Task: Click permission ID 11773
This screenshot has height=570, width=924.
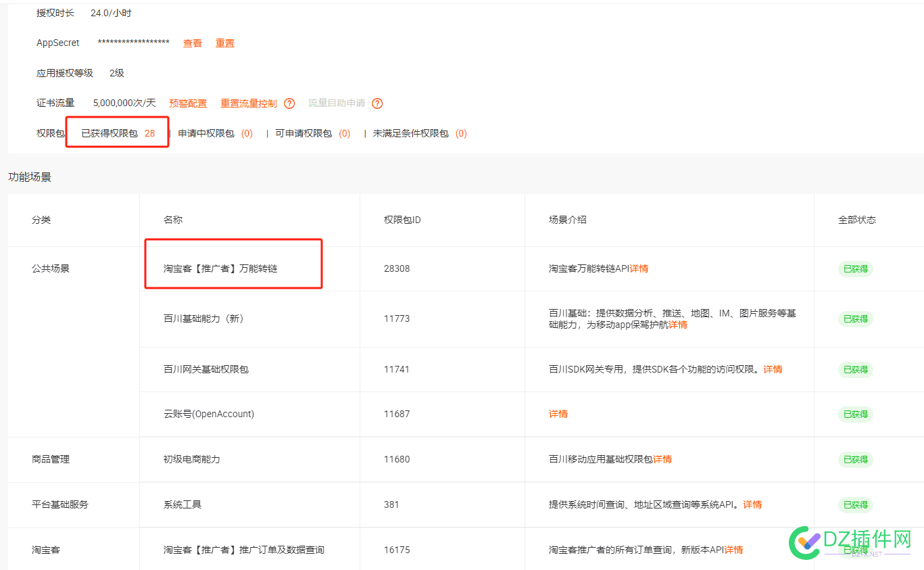Action: click(397, 318)
